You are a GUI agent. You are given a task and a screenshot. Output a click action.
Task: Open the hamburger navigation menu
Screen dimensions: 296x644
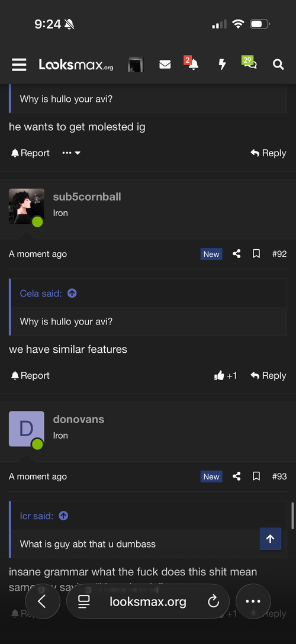(19, 65)
